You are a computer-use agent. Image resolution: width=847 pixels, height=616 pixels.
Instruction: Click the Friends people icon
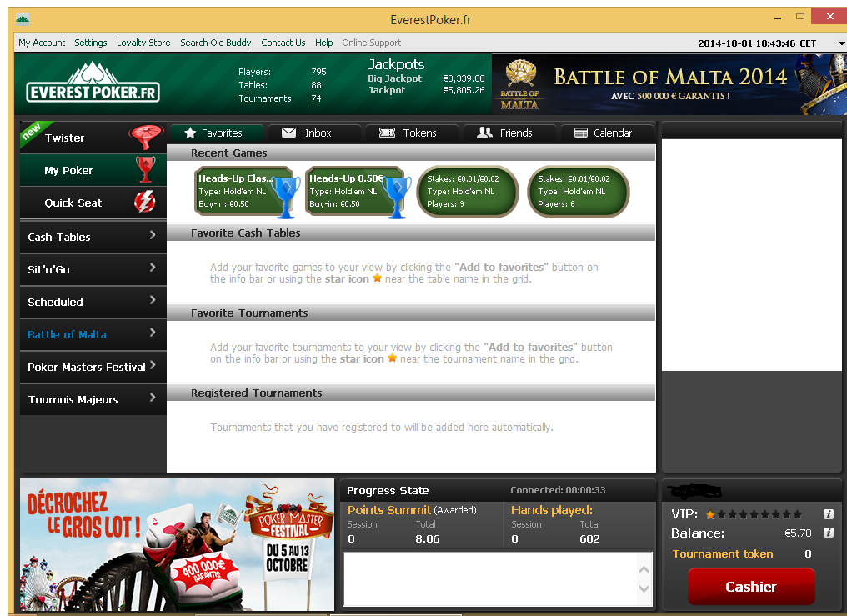484,133
